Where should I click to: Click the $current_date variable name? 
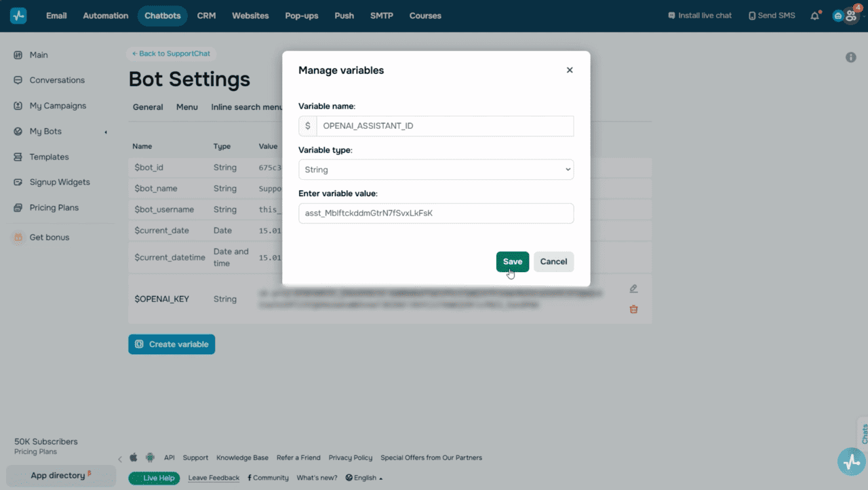[161, 231]
